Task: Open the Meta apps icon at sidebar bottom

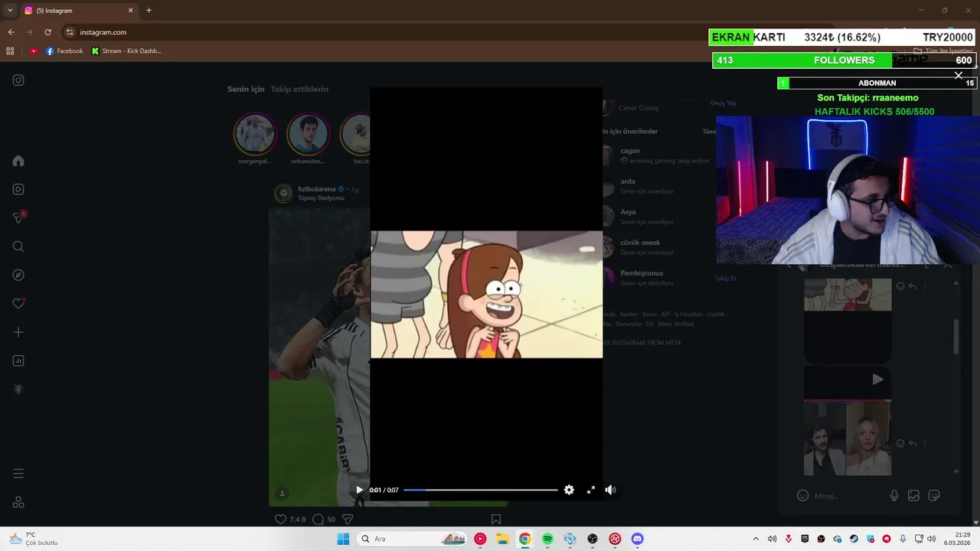Action: pyautogui.click(x=18, y=502)
